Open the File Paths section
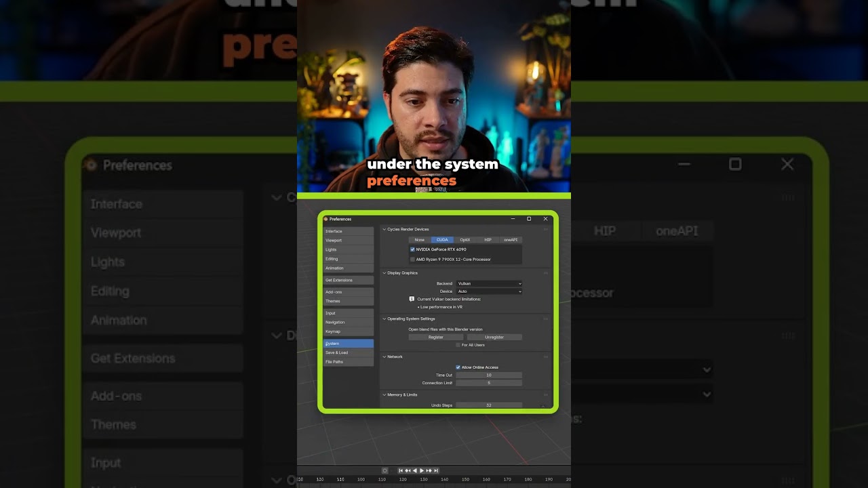The height and width of the screenshot is (488, 868). 349,362
